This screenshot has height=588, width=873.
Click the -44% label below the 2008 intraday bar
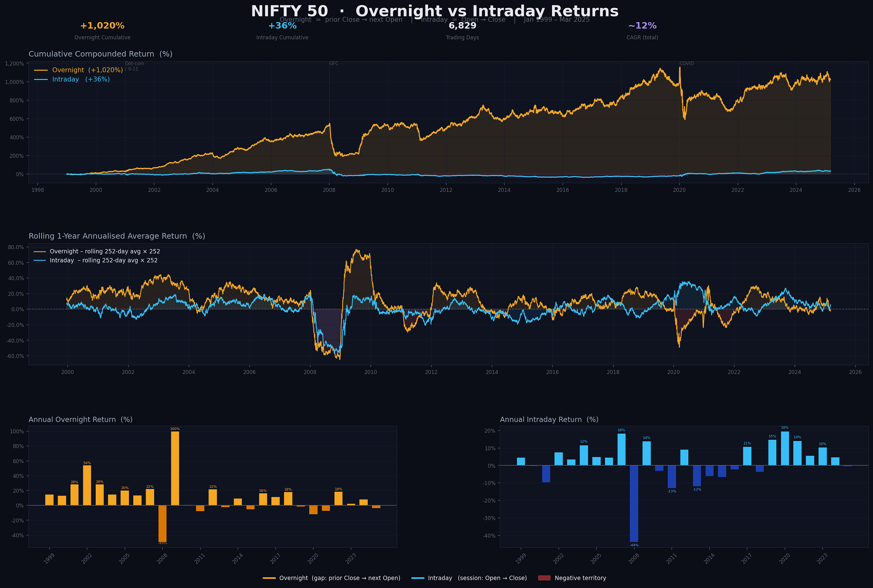coord(634,545)
